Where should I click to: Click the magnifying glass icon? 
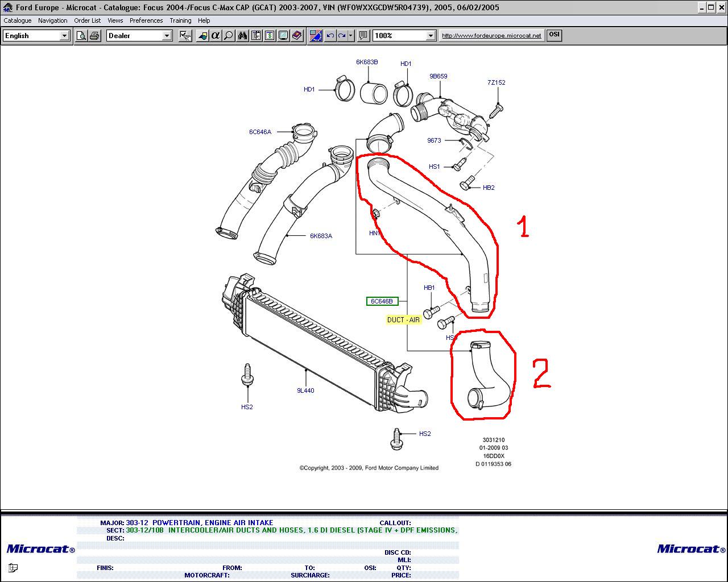tap(229, 36)
